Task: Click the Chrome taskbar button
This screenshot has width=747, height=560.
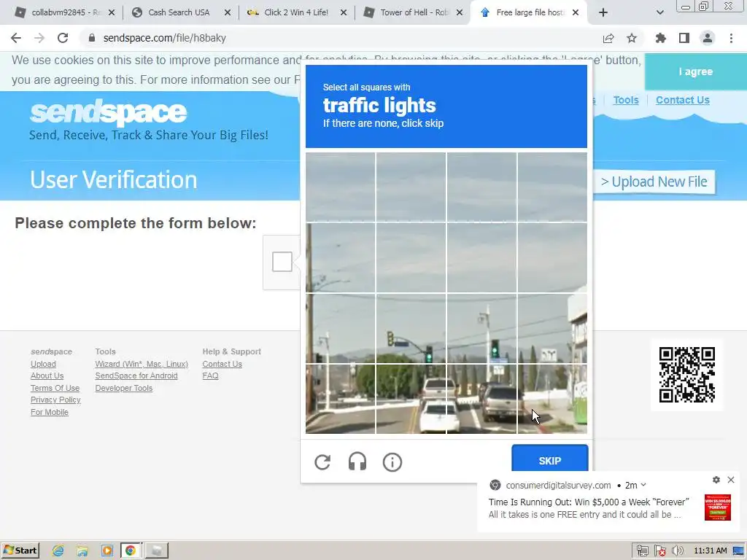Action: [x=130, y=551]
